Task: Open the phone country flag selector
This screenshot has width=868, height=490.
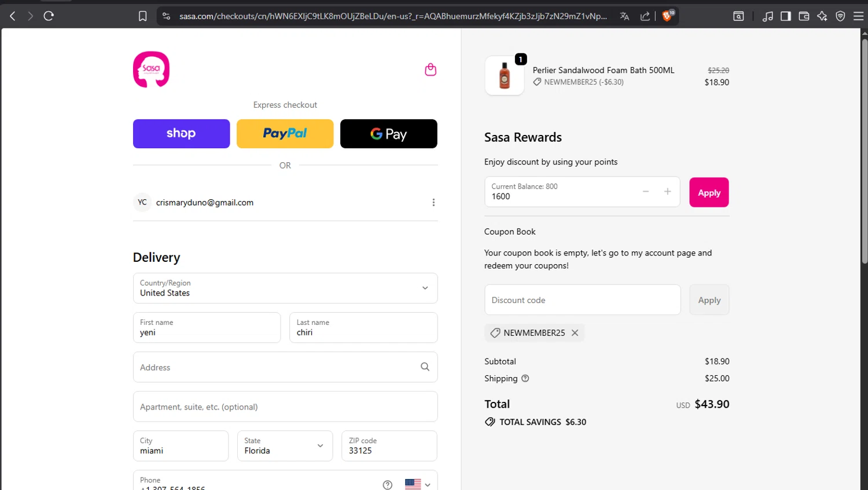Action: click(417, 484)
